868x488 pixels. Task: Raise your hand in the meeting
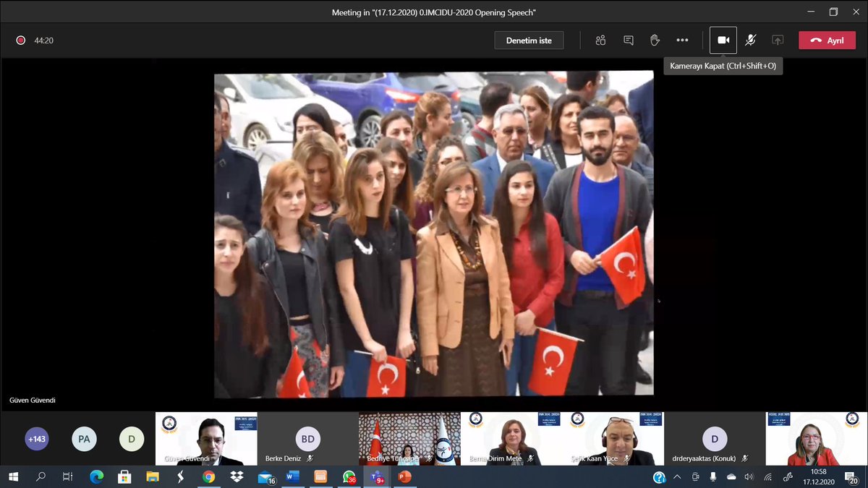click(x=655, y=40)
